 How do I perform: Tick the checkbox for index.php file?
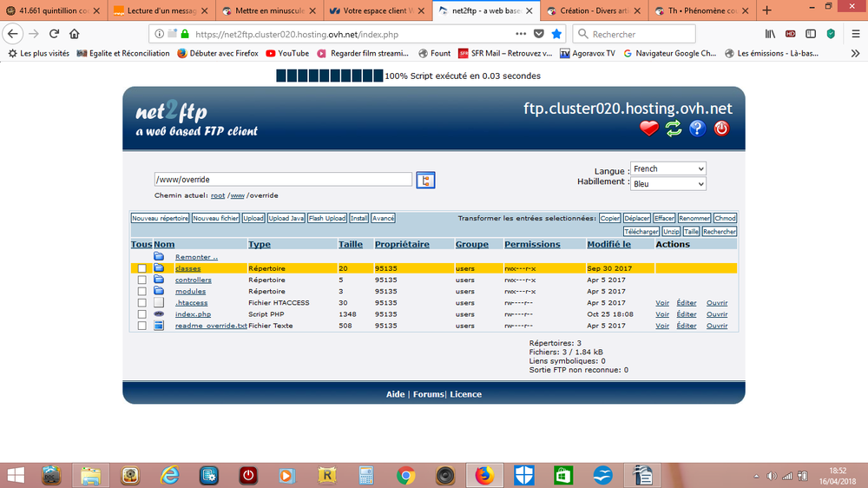click(x=142, y=314)
